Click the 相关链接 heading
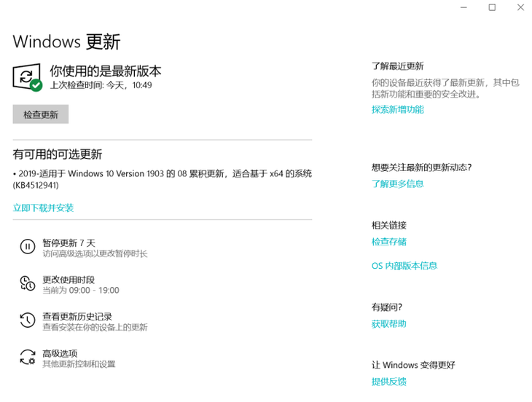The height and width of the screenshot is (402, 532). (x=389, y=225)
